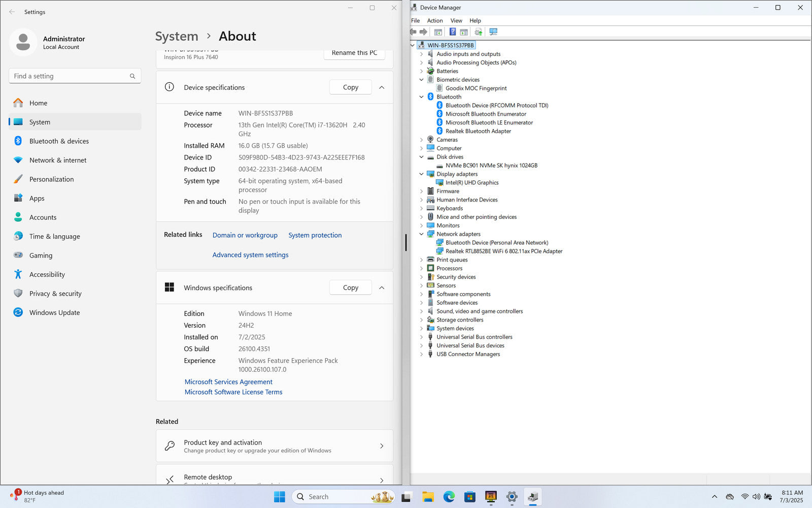Image resolution: width=812 pixels, height=508 pixels.
Task: Open Device Manager Help toolbar icon
Action: (x=452, y=32)
